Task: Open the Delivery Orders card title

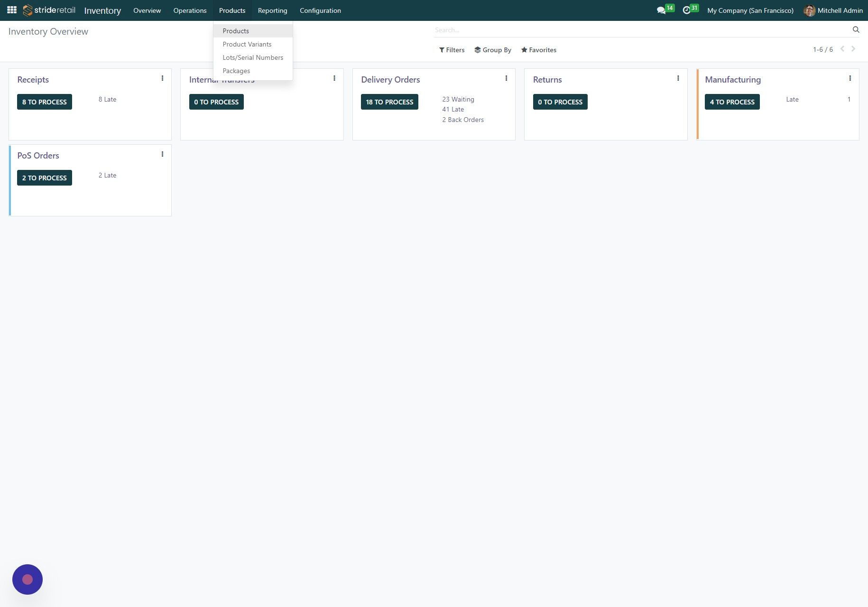Action: (x=390, y=79)
